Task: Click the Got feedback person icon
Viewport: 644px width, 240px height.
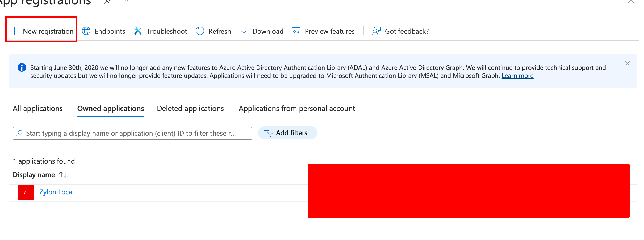Action: [x=377, y=31]
